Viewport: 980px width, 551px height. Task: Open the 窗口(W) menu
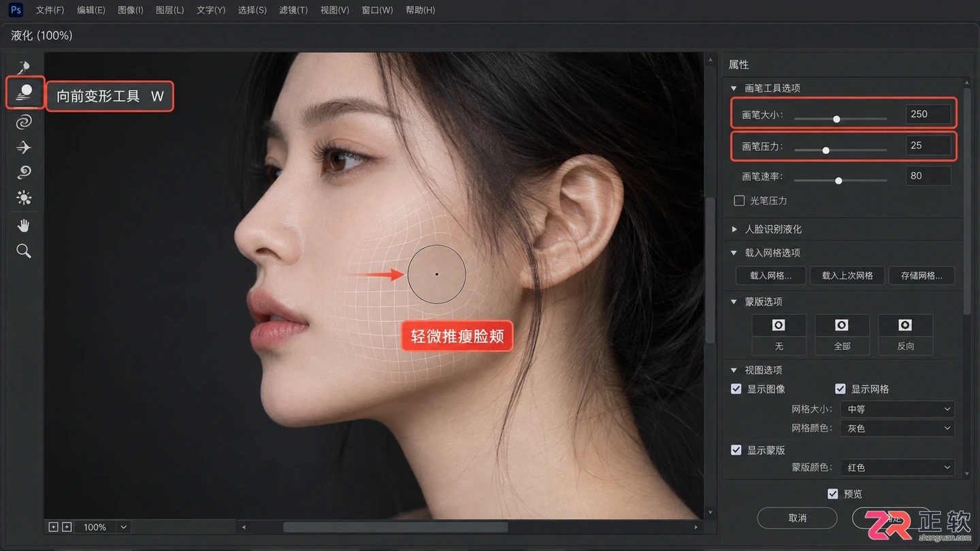coord(377,10)
